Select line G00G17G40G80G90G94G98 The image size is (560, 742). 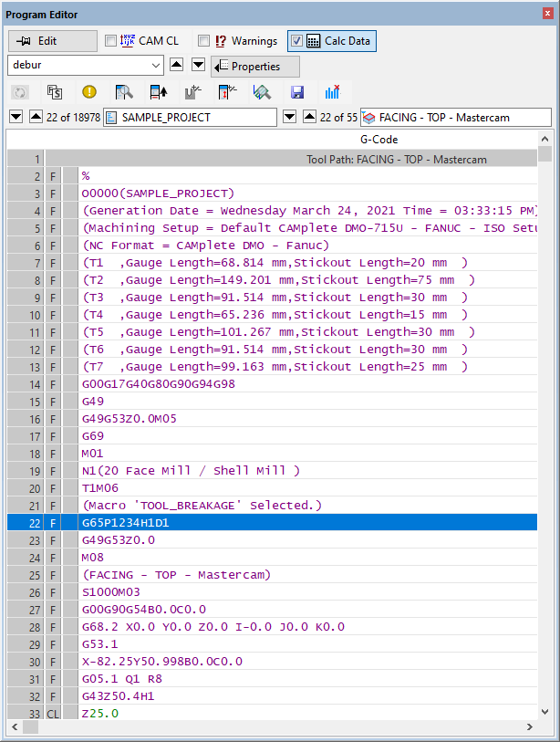pos(272,384)
